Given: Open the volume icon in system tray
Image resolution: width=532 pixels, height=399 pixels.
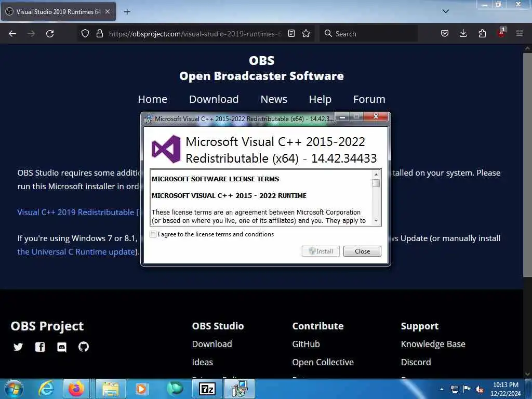Looking at the screenshot, I should (480, 389).
